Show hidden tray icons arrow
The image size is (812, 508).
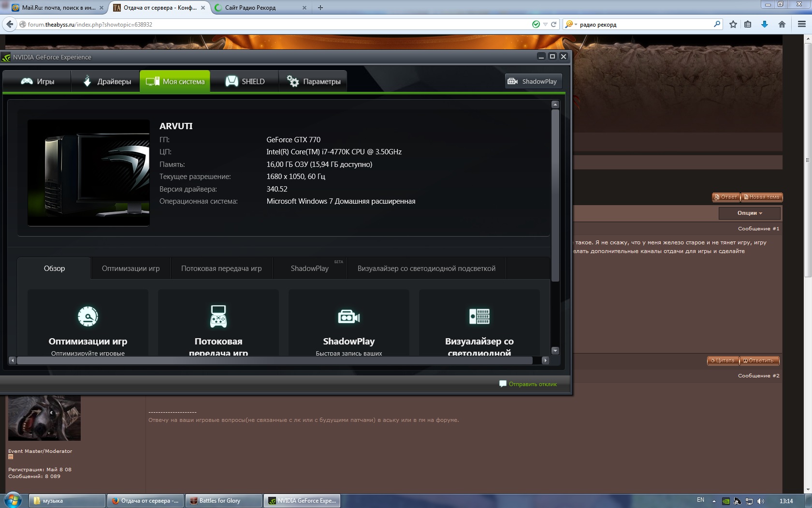pos(714,501)
